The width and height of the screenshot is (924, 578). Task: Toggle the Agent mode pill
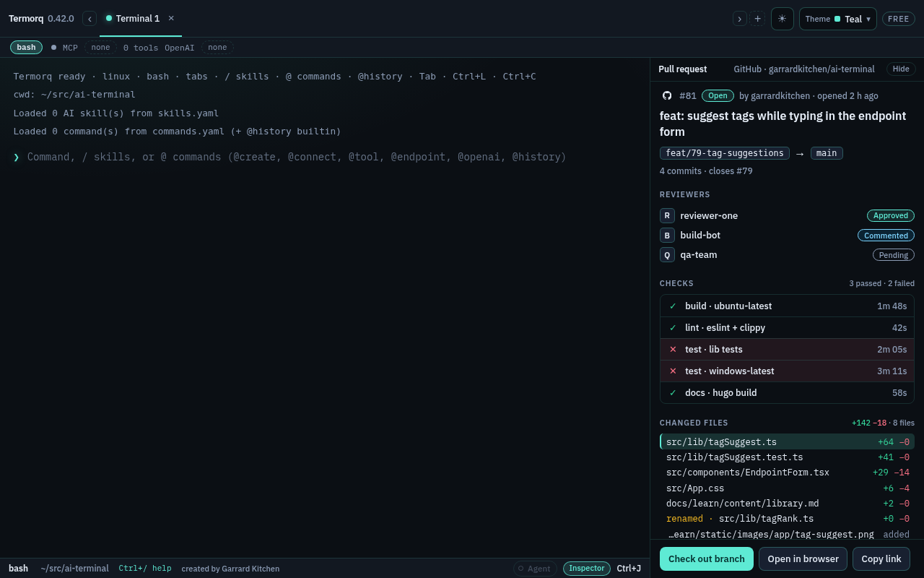click(535, 569)
